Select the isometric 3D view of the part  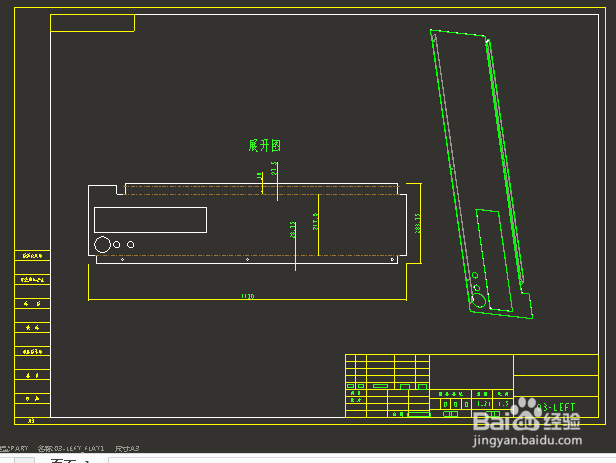point(482,174)
